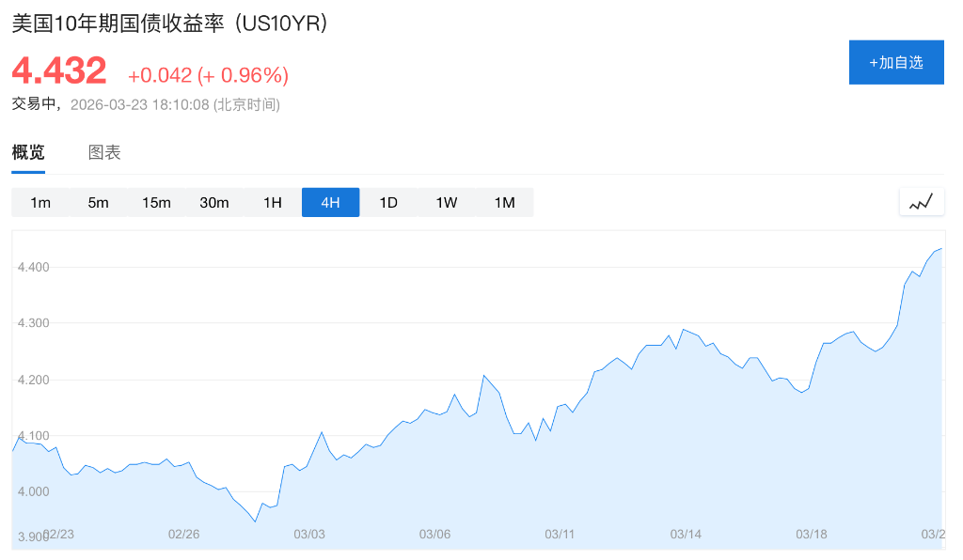The image size is (963, 560).
Task: Pick the 30m timeframe
Action: click(x=214, y=203)
